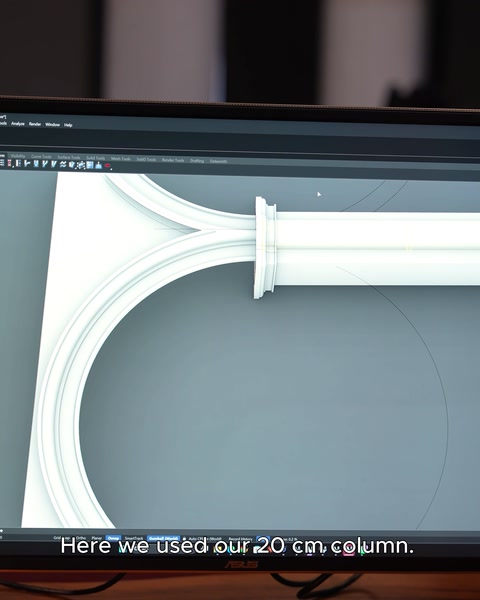The width and height of the screenshot is (480, 600).
Task: Click the white cube toolbar icon
Action: (72, 165)
